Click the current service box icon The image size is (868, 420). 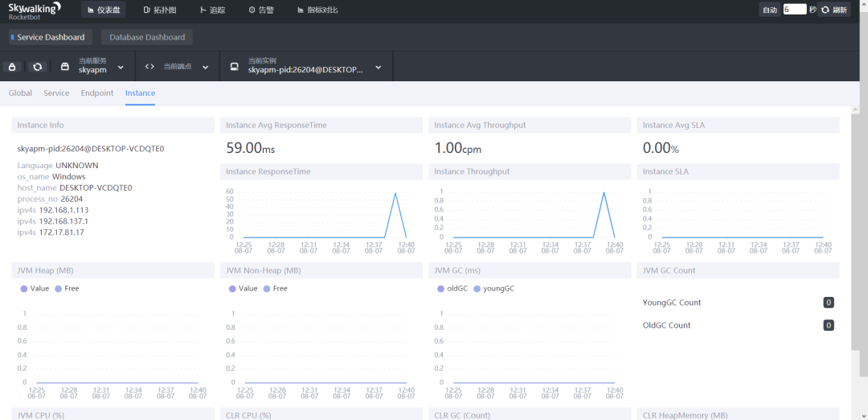tap(65, 67)
